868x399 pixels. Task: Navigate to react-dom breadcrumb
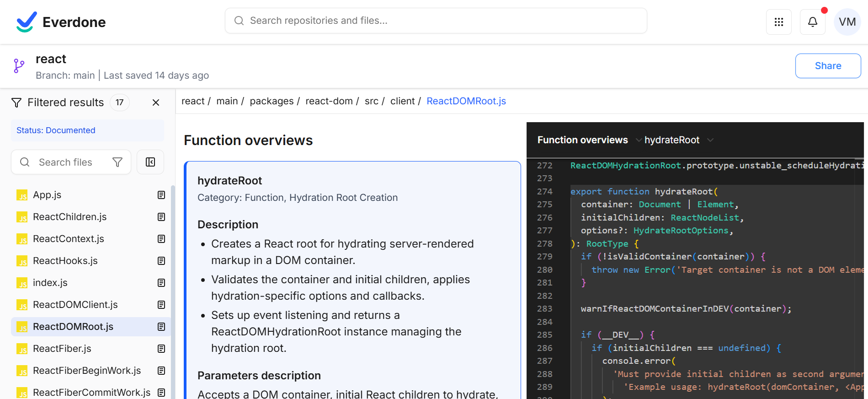click(329, 101)
